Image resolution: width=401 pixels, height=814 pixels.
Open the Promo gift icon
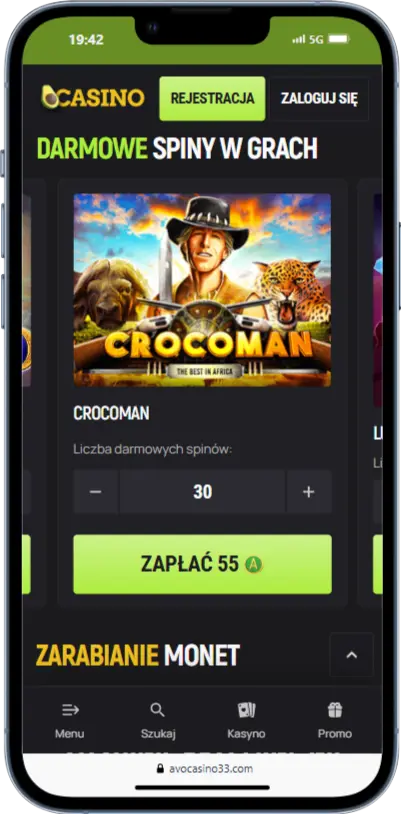tap(335, 710)
